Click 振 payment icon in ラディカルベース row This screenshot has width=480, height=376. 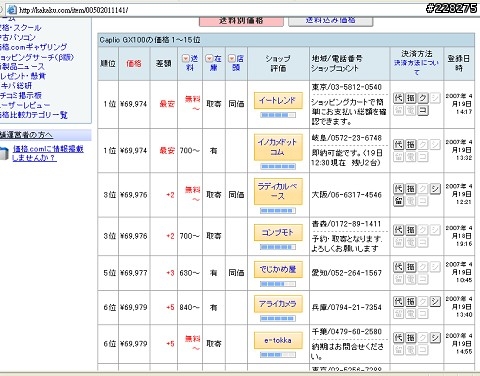tap(411, 189)
